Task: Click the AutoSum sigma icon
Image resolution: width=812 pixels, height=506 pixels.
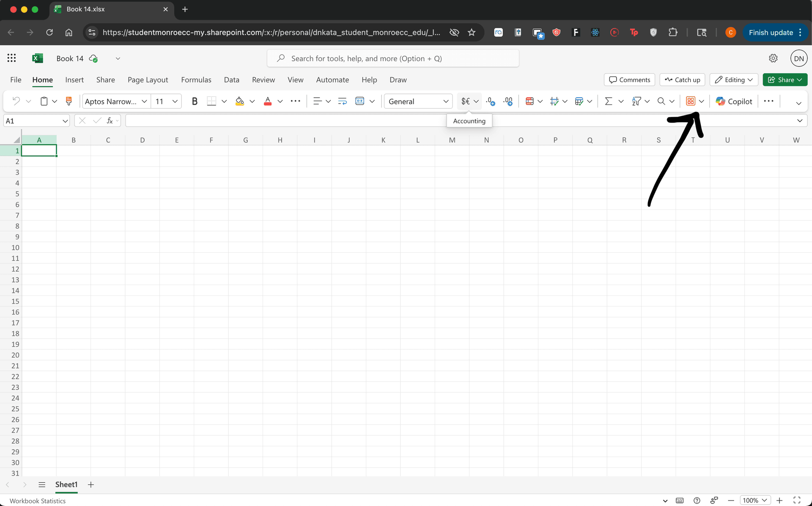Action: [x=609, y=101]
